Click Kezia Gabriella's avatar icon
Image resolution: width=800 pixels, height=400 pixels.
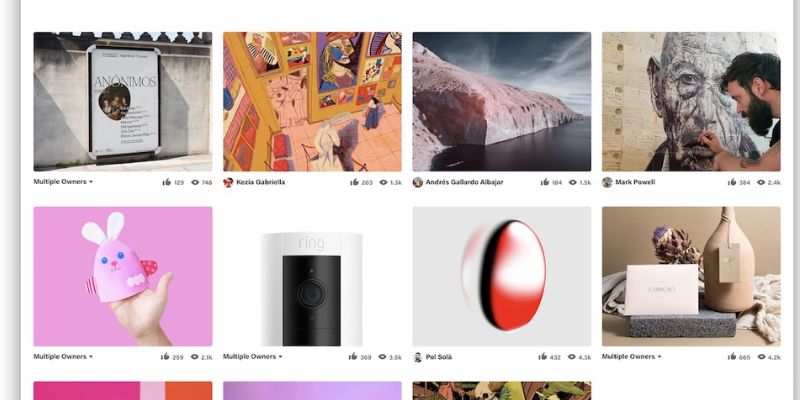(228, 182)
